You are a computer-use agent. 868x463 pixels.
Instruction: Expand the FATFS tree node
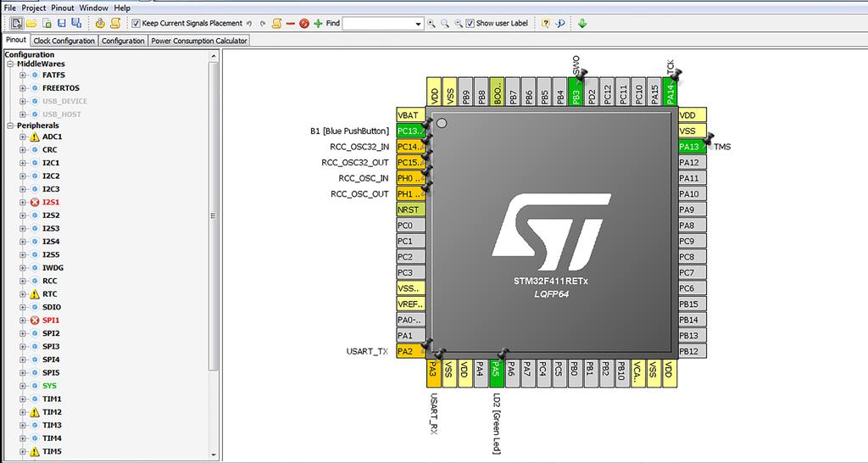tap(23, 75)
